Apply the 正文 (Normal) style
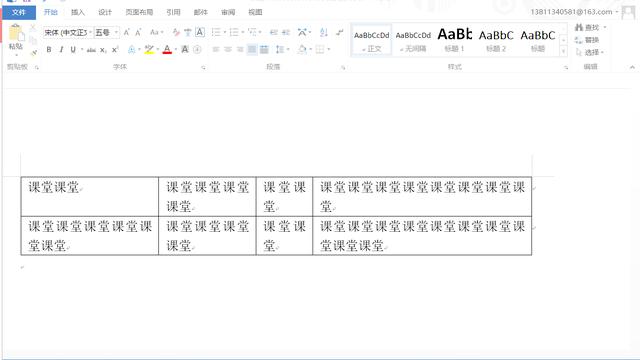 coord(371,40)
